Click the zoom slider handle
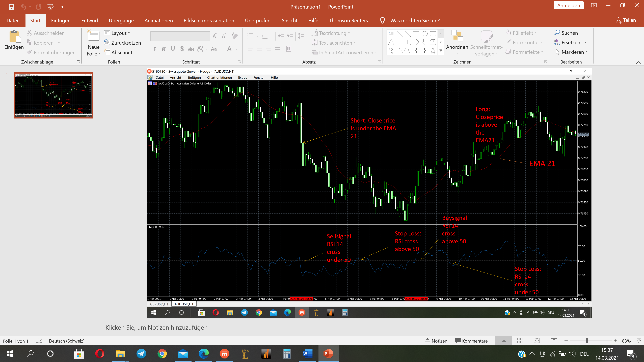This screenshot has height=362, width=644. pos(587,341)
